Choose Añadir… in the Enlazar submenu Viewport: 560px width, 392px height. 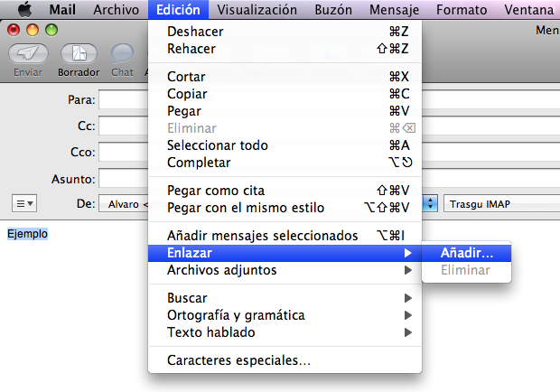tap(466, 253)
